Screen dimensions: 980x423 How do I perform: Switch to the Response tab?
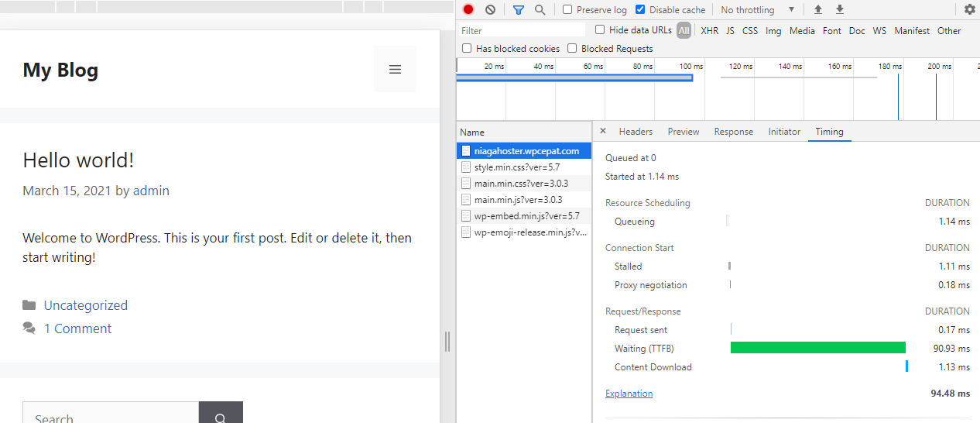[733, 132]
